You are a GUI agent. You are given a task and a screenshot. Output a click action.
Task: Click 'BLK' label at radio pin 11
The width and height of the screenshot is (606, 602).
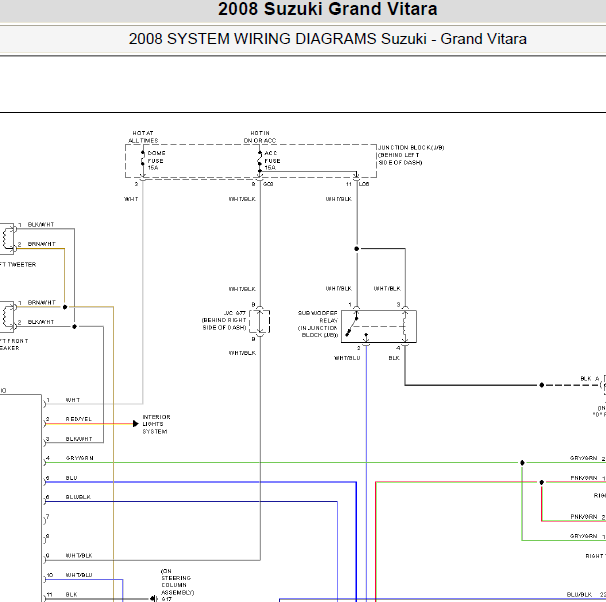click(x=71, y=595)
